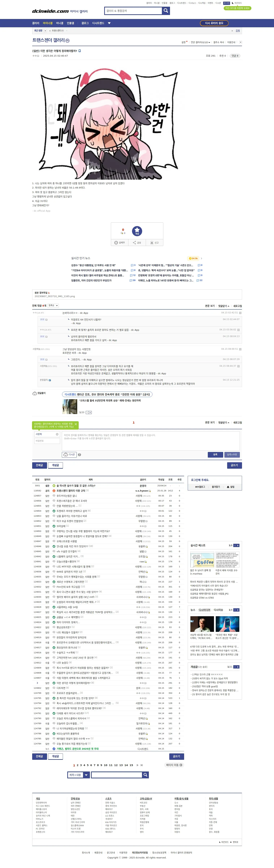274x868 pixels.
Task: Open the 갤러리 nav tab
Action: [36, 23]
